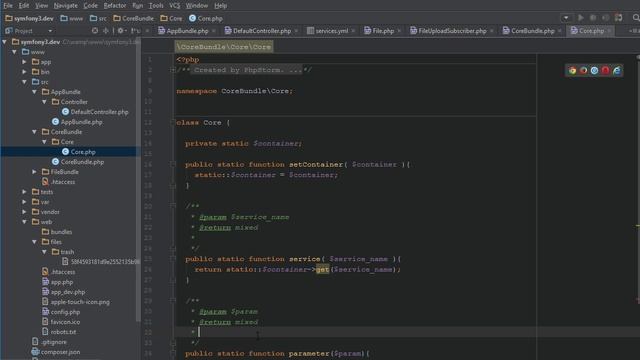Image resolution: width=640 pixels, height=360 pixels.
Task: Close the File.php editor tab
Action: click(x=399, y=31)
